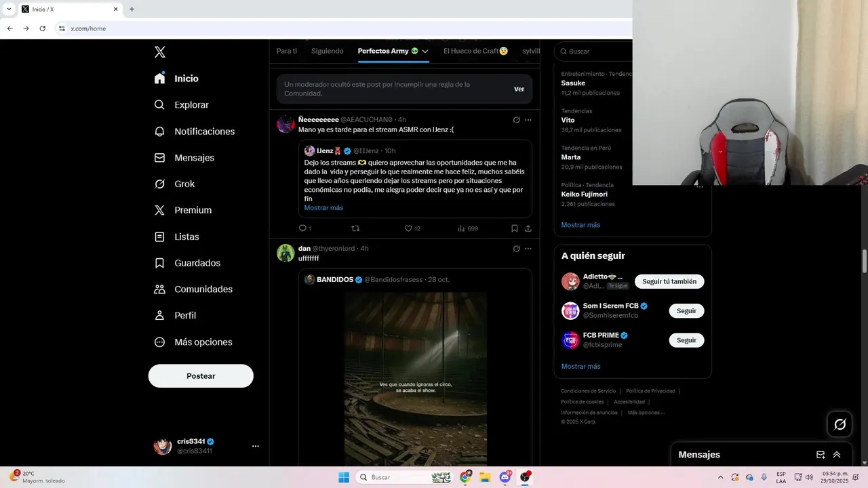Open a new browser tab
868x488 pixels.
tap(132, 9)
